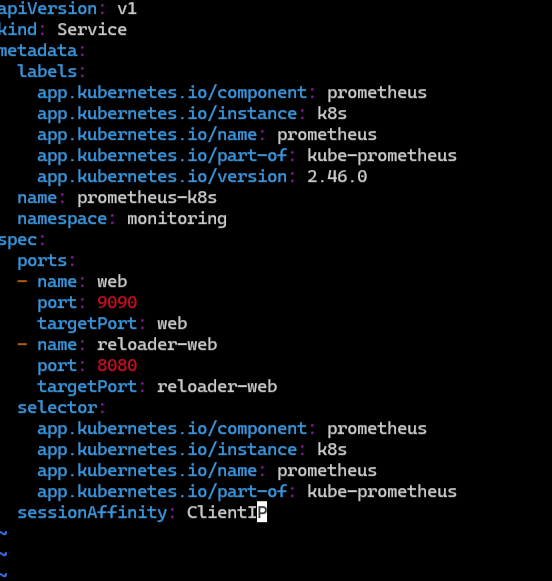
Task: Click the spec key
Action: coord(18,240)
